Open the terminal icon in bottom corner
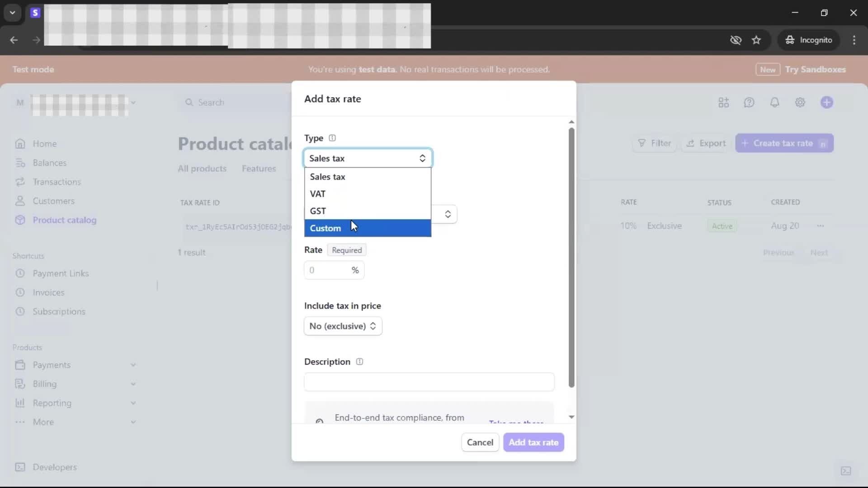The width and height of the screenshot is (868, 488). click(846, 471)
